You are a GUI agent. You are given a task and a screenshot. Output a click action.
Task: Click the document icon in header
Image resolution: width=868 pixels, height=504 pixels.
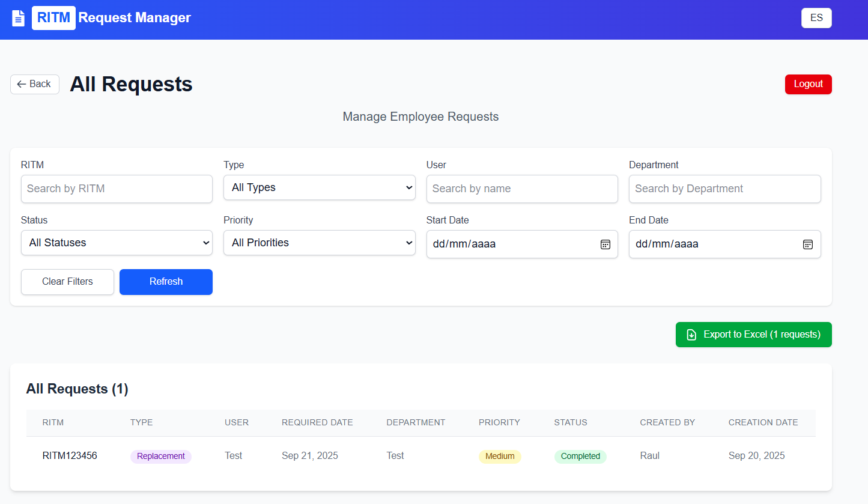[x=19, y=18]
